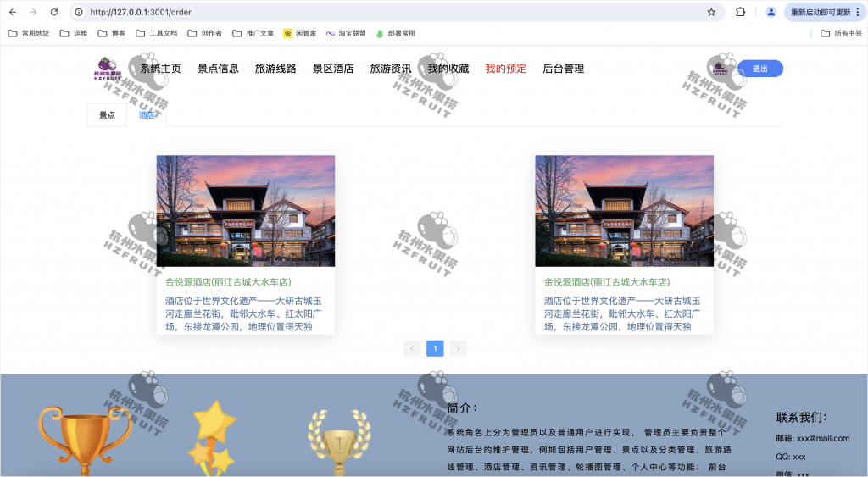This screenshot has width=868, height=477.
Task: Click the QQ: xxx contact line
Action: coord(791,457)
